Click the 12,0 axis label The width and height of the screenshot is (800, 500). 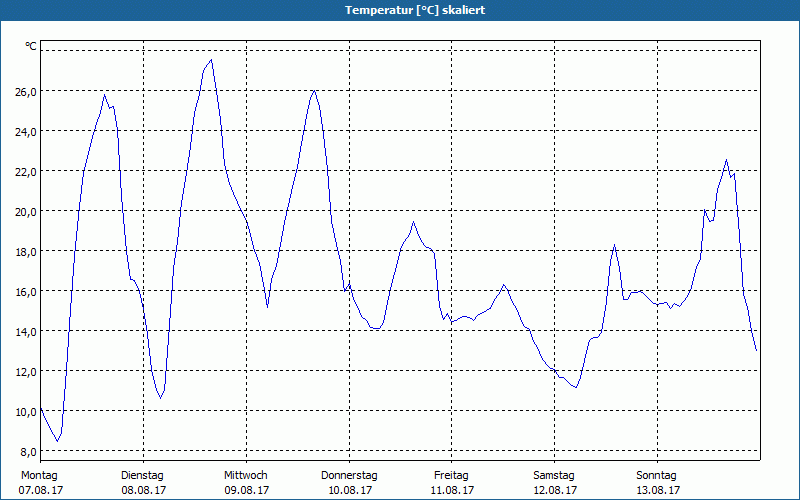26,372
